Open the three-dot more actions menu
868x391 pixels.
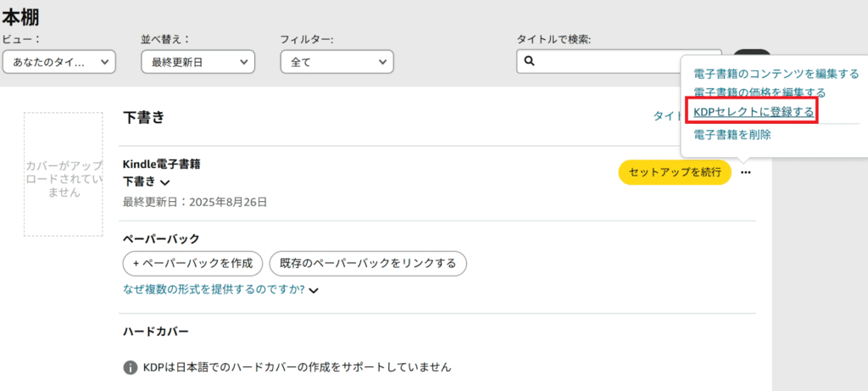[x=746, y=172]
